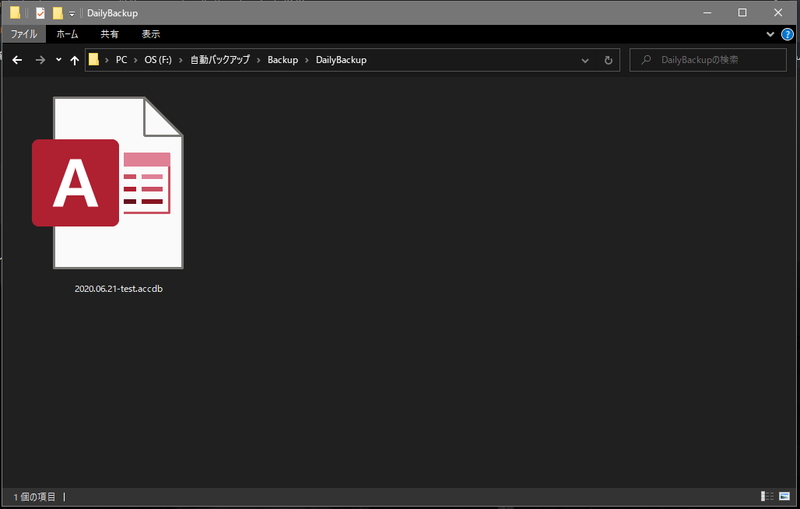The width and height of the screenshot is (800, 509).
Task: Expand the ribbon with the chevron
Action: click(x=770, y=34)
